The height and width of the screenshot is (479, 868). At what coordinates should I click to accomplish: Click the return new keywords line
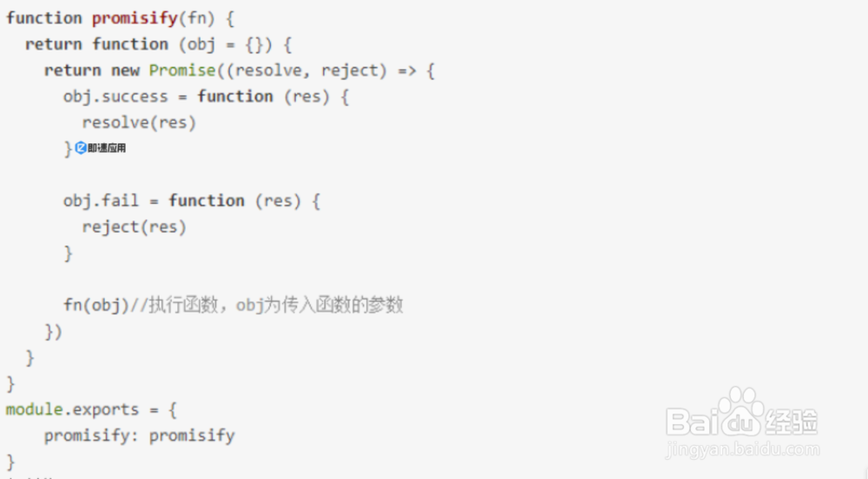[x=91, y=70]
